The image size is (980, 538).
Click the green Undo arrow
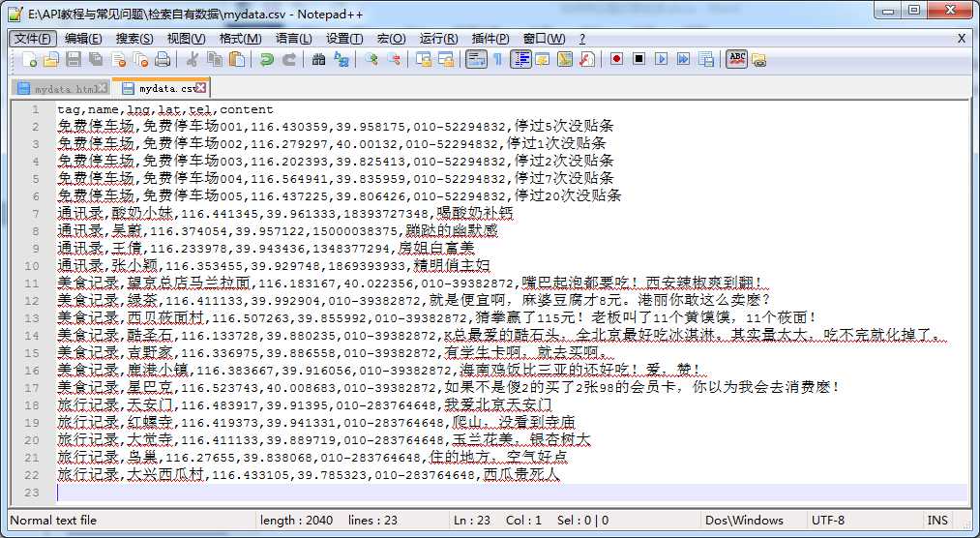tap(267, 59)
